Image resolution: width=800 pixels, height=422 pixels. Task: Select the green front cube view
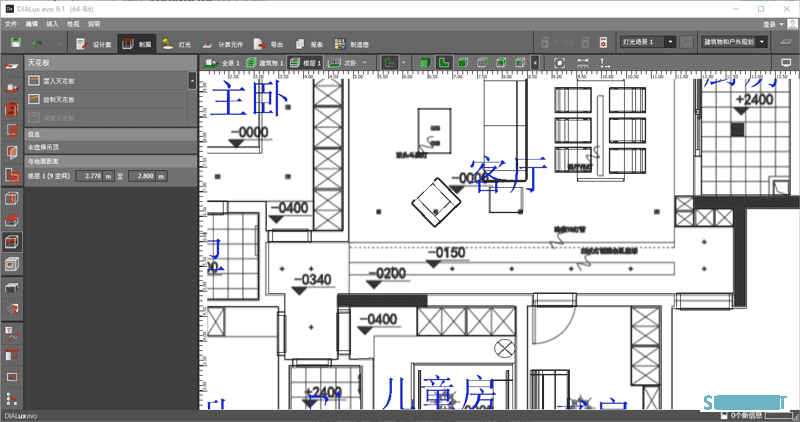coord(463,63)
